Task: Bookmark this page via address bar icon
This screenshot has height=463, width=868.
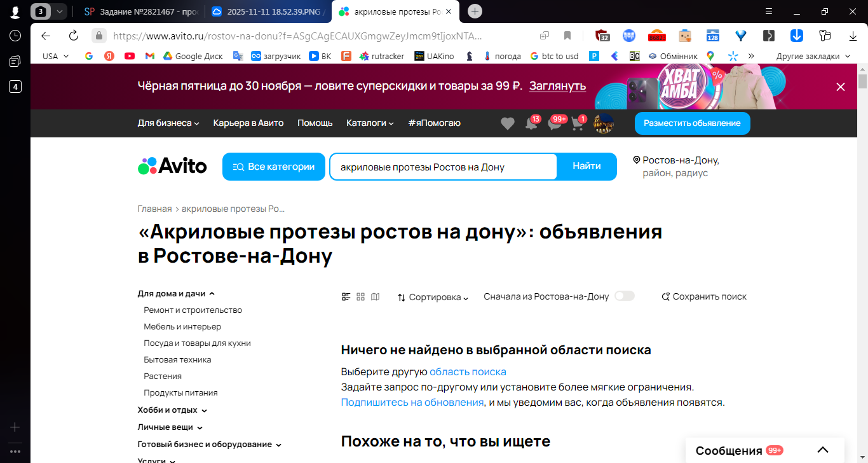Action: pyautogui.click(x=567, y=36)
